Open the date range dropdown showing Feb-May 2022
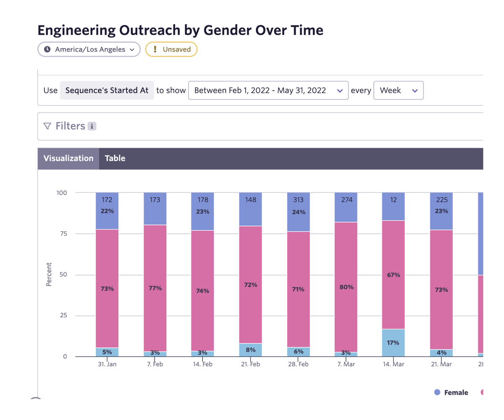 click(268, 90)
